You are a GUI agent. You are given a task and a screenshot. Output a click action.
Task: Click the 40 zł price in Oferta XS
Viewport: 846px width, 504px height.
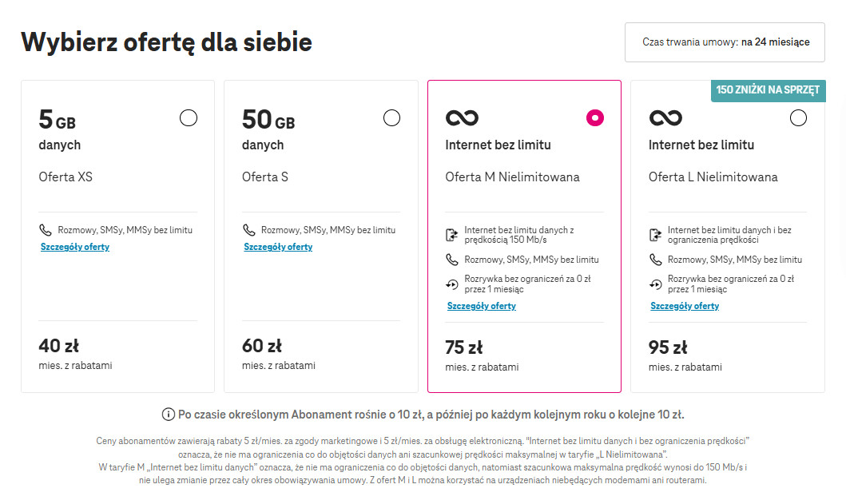point(59,345)
